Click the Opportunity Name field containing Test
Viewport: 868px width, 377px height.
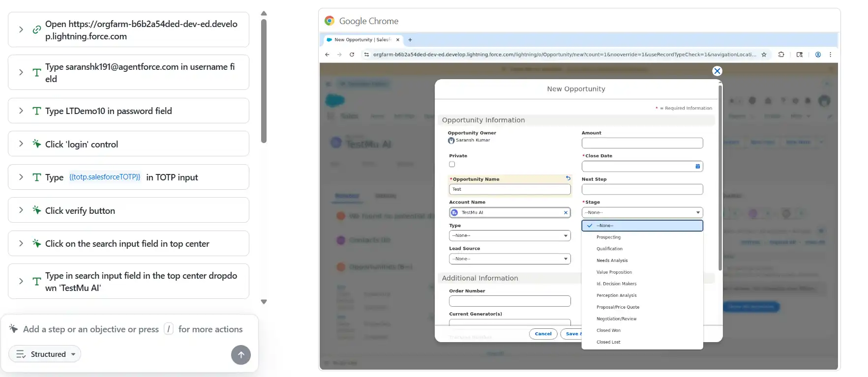click(x=510, y=189)
